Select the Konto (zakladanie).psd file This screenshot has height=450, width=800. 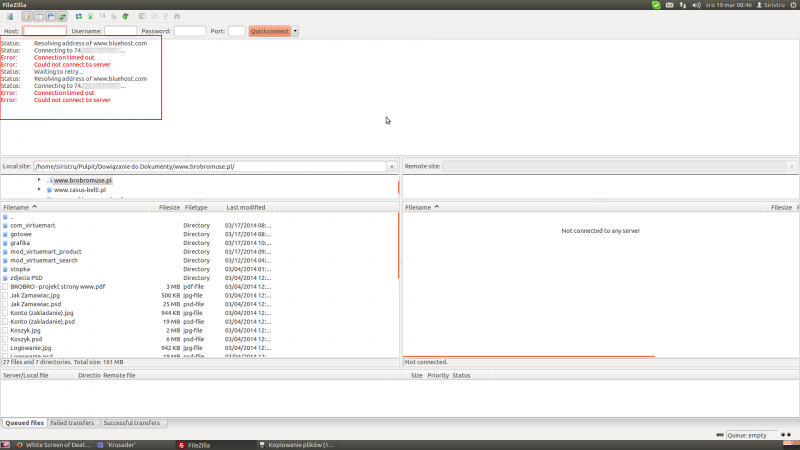[x=42, y=321]
